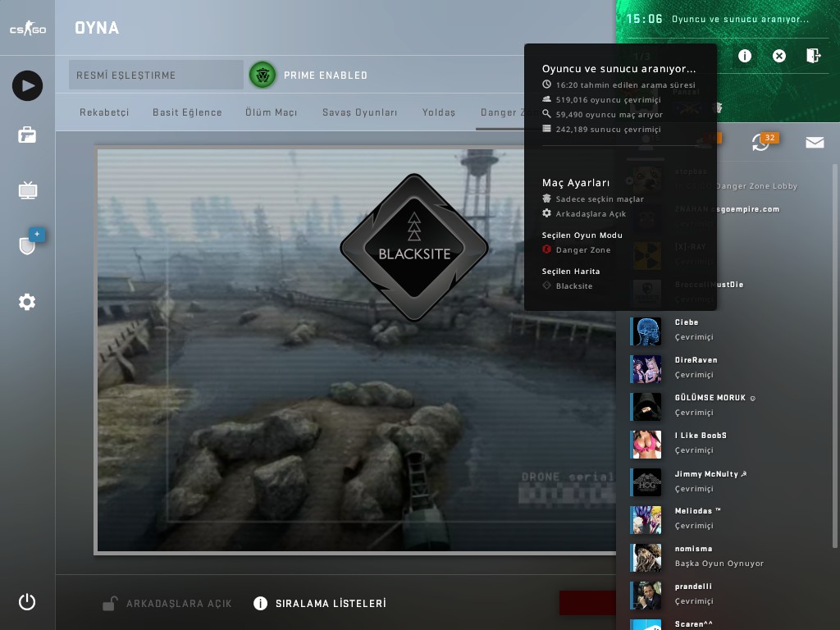Click the name I Like BoobS
Screen dimensions: 840x630
(x=701, y=436)
